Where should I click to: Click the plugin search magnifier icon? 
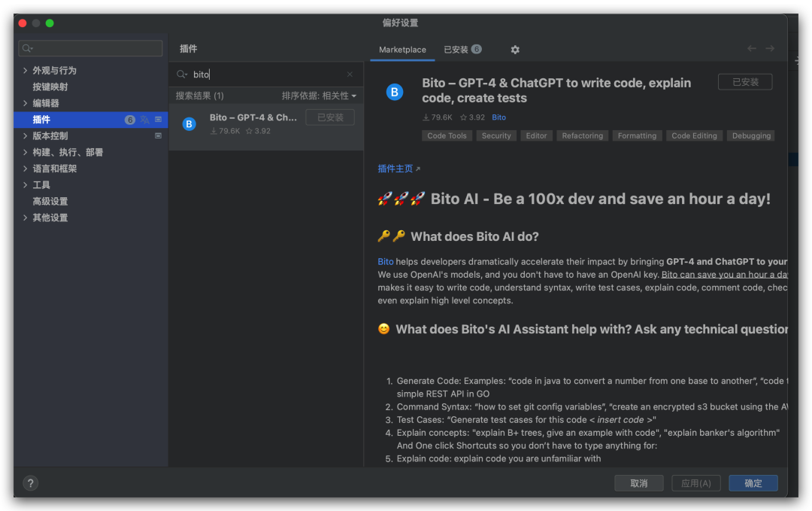point(182,74)
